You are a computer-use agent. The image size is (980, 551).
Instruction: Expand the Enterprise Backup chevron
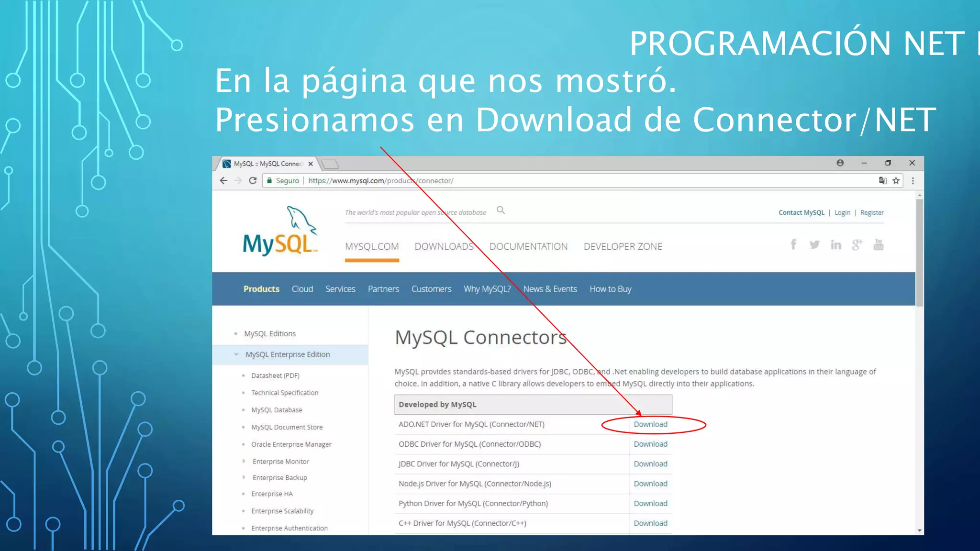click(244, 477)
